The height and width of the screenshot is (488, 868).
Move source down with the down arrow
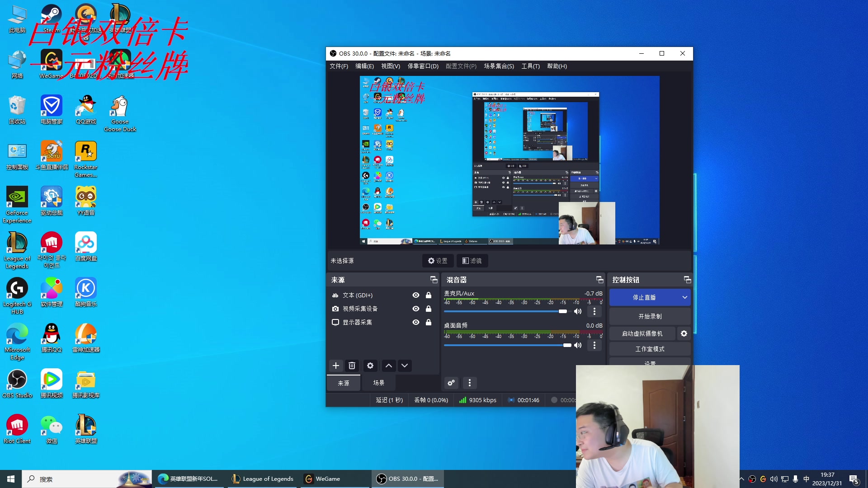[x=405, y=366]
